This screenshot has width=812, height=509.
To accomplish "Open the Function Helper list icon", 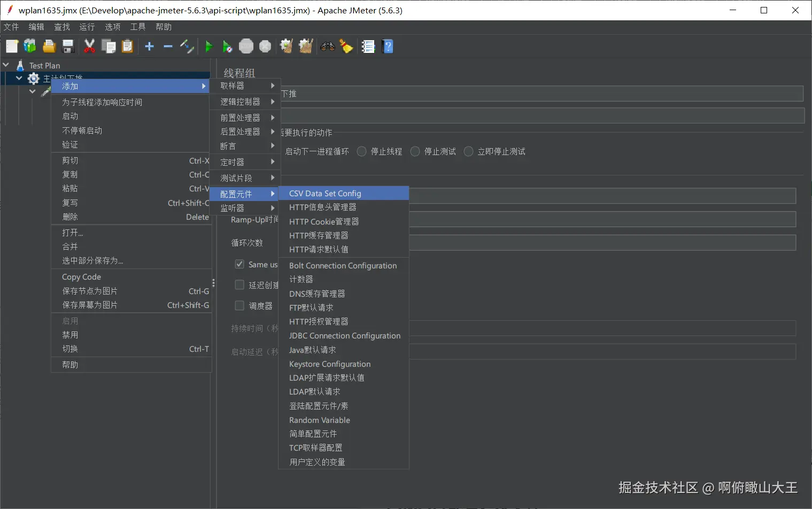I will (368, 47).
